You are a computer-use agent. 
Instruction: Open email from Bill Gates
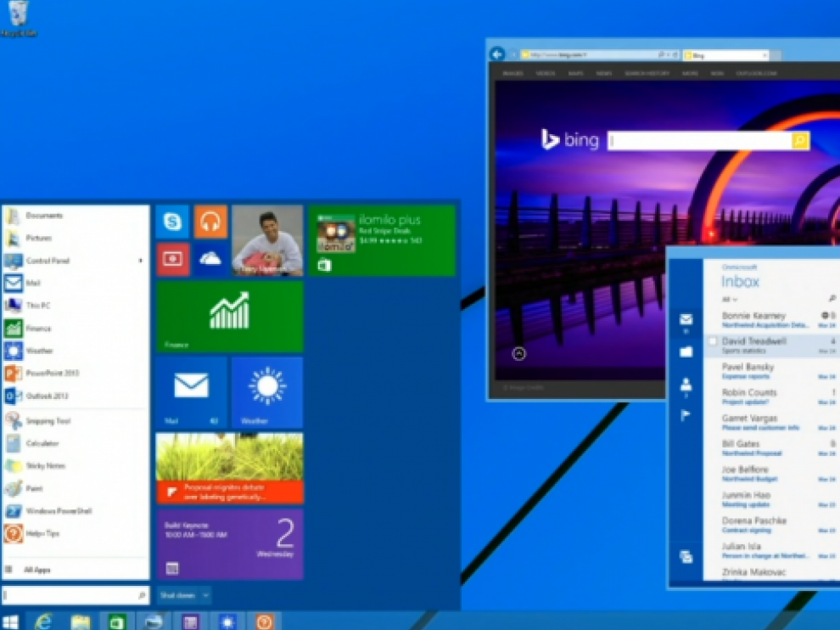click(771, 448)
